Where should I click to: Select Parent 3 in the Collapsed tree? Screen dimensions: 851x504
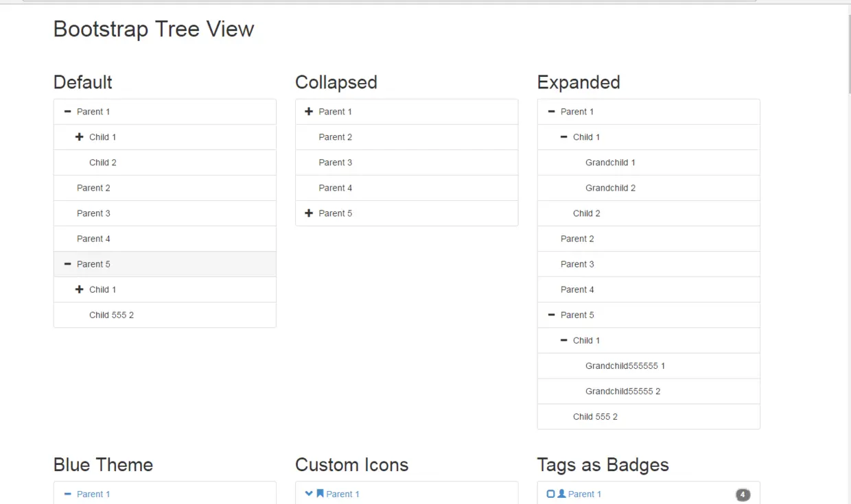(x=335, y=163)
